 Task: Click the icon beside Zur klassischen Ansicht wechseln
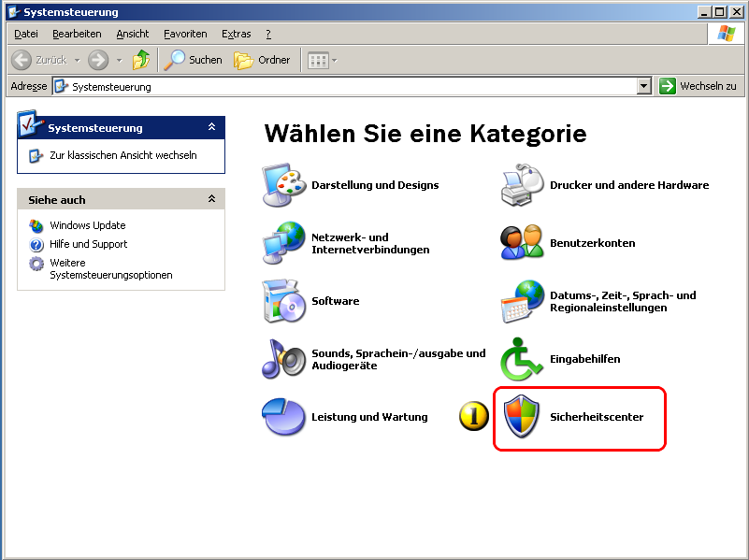point(36,155)
